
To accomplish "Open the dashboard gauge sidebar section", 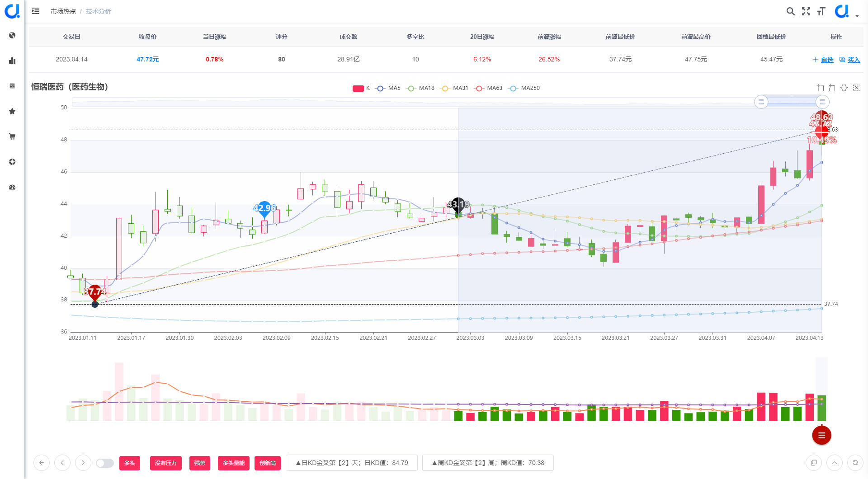I will [x=12, y=187].
